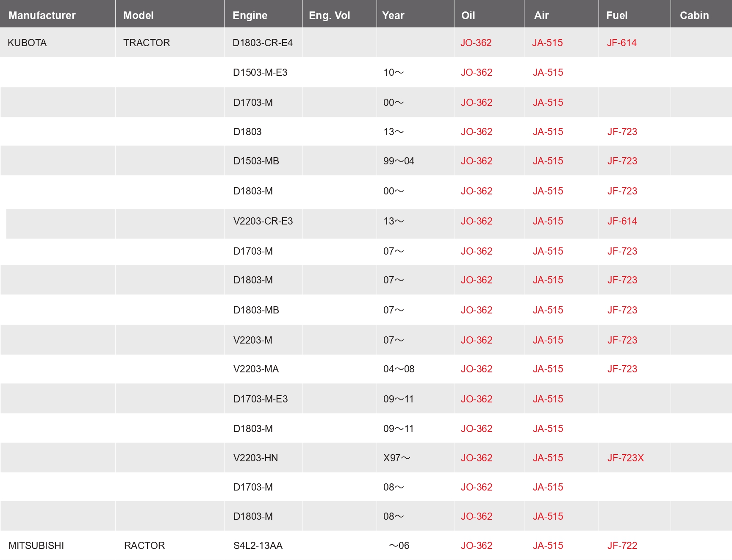The image size is (732, 560).
Task: Click the 99~04 year cell
Action: pyautogui.click(x=399, y=161)
